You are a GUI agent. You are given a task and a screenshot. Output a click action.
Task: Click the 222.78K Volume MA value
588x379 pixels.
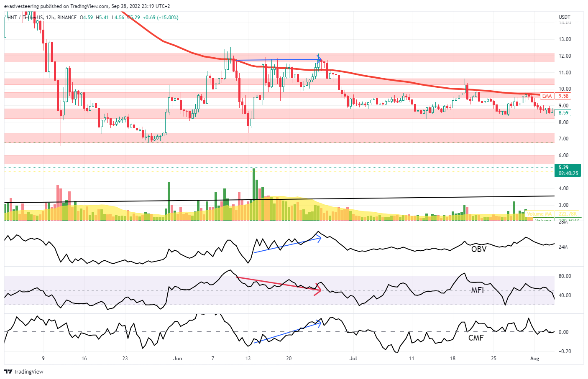click(x=568, y=214)
